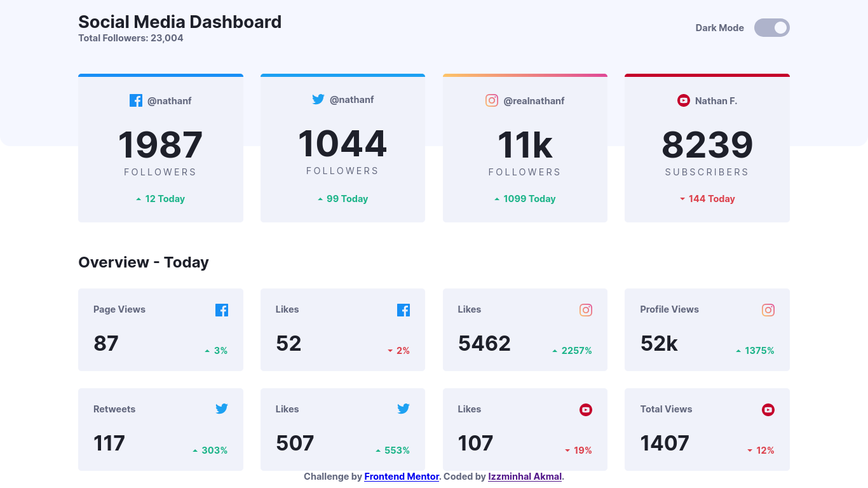Toggle the Dark Mode switch
The height and width of the screenshot is (488, 868).
pos(771,28)
